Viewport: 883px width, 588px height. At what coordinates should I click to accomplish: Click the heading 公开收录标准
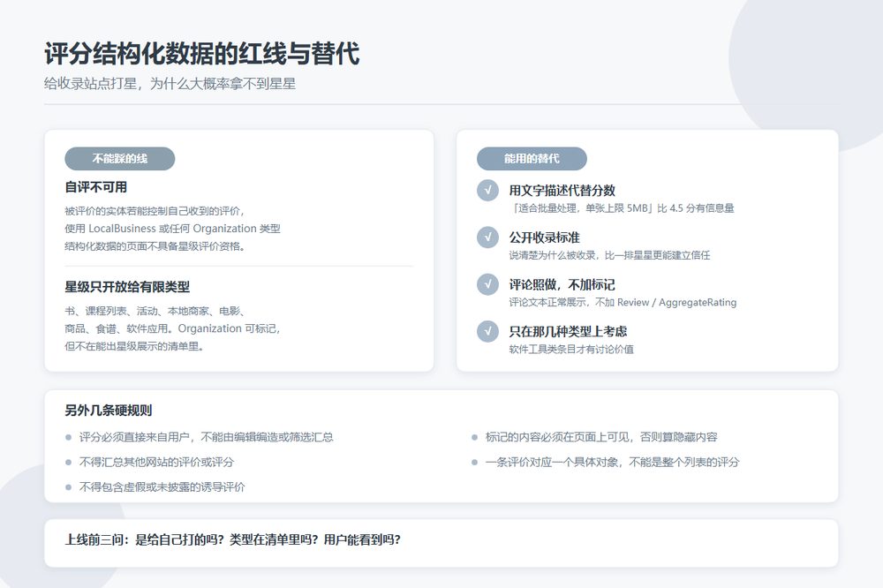click(545, 237)
